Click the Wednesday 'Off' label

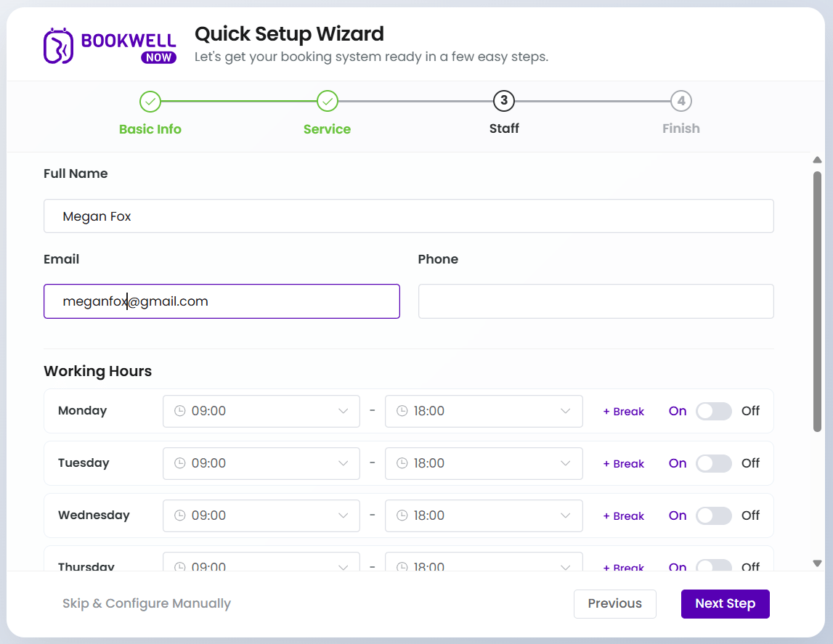(x=750, y=515)
